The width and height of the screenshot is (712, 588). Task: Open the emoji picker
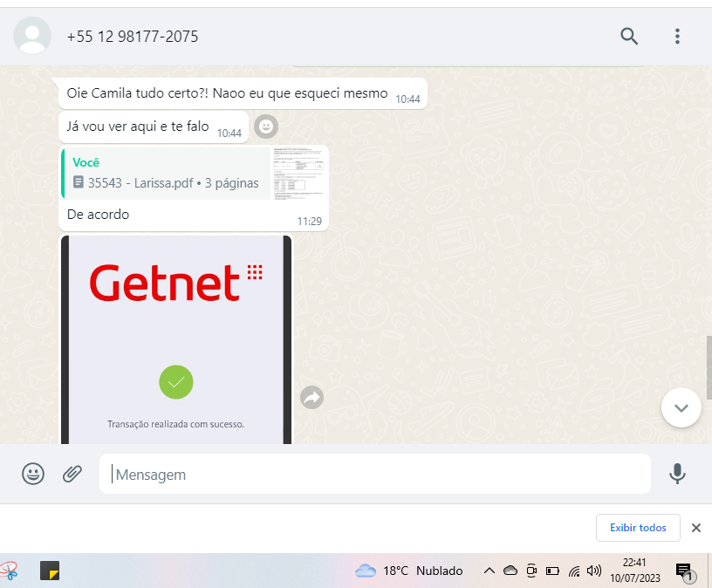click(x=33, y=474)
